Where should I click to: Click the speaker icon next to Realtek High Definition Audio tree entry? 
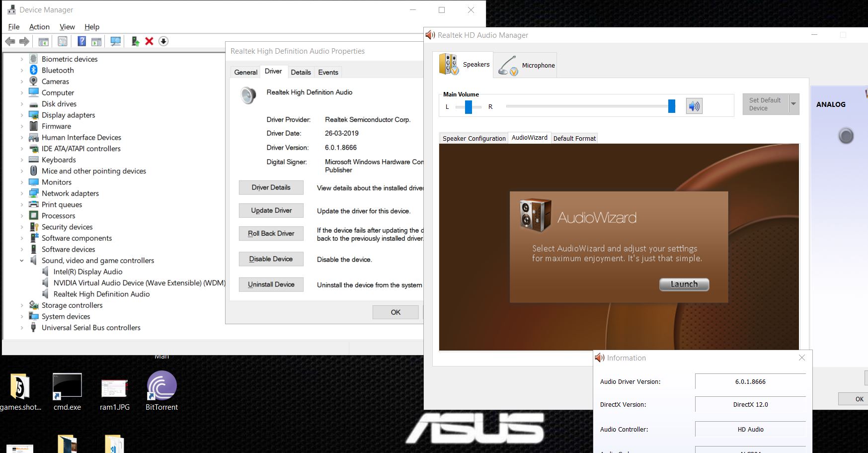tap(45, 294)
